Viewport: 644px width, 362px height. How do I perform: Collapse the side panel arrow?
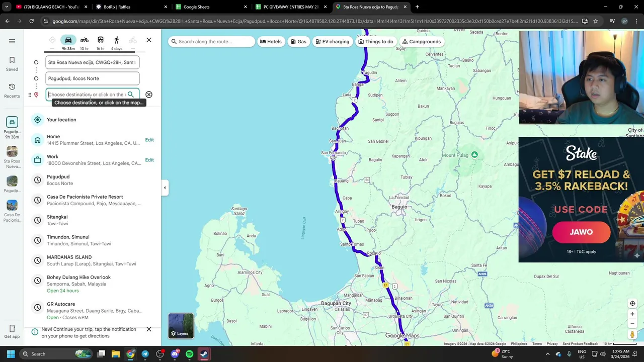tap(165, 188)
